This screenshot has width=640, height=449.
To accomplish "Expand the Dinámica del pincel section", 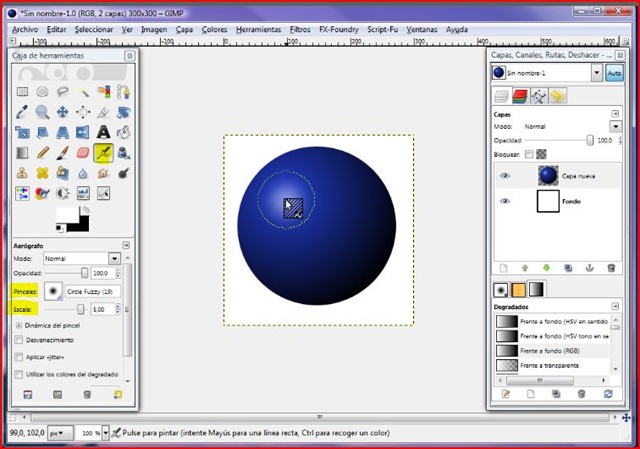I will (x=20, y=326).
